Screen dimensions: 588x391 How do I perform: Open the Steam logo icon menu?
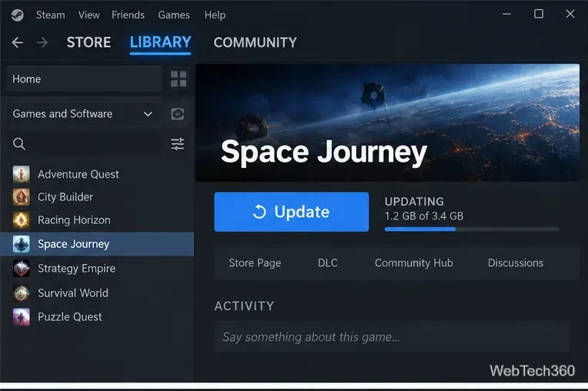coord(17,15)
